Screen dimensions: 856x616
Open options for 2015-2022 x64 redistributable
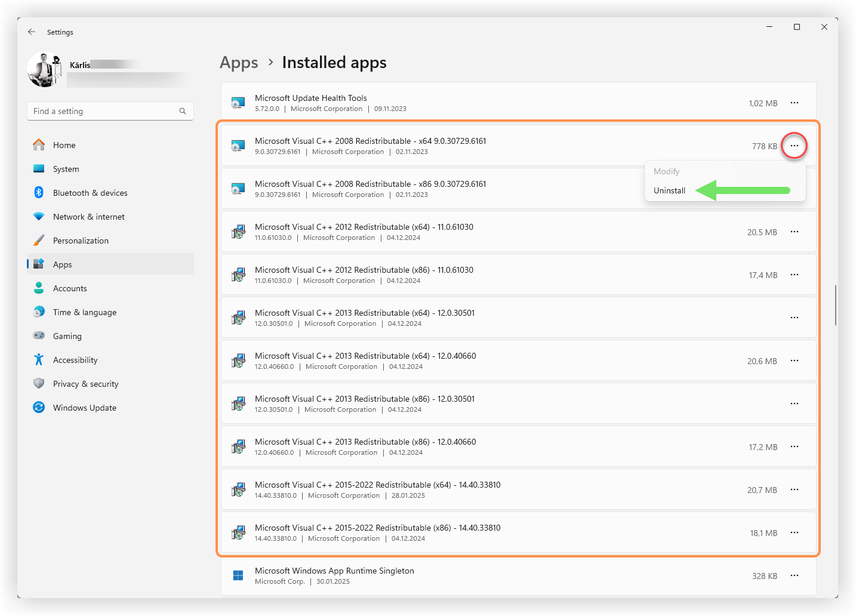coord(795,489)
